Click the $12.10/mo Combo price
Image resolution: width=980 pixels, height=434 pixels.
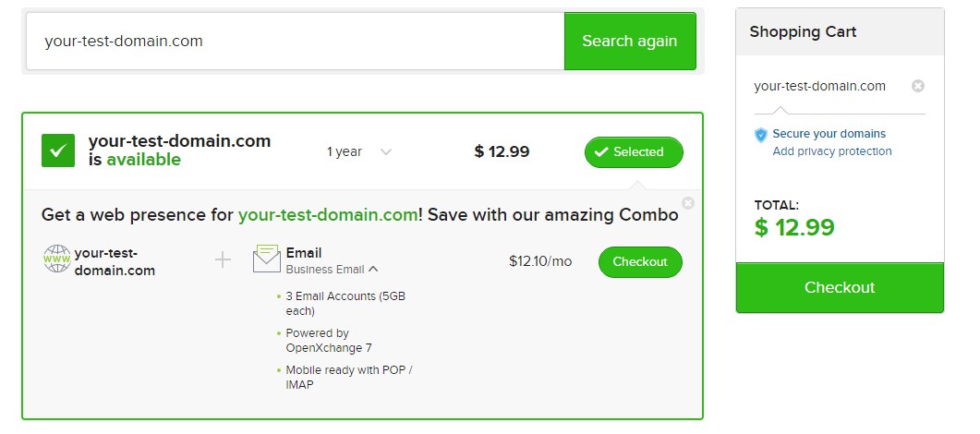(540, 261)
